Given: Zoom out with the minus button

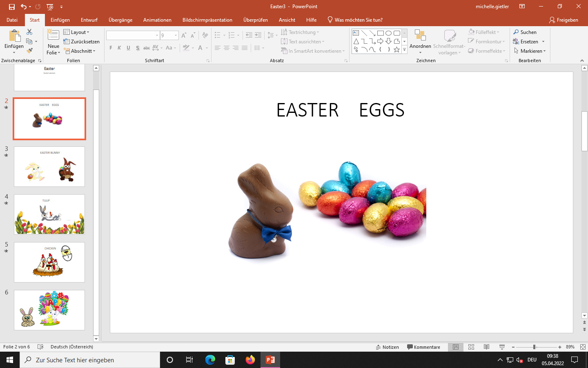Looking at the screenshot, I should pos(513,347).
